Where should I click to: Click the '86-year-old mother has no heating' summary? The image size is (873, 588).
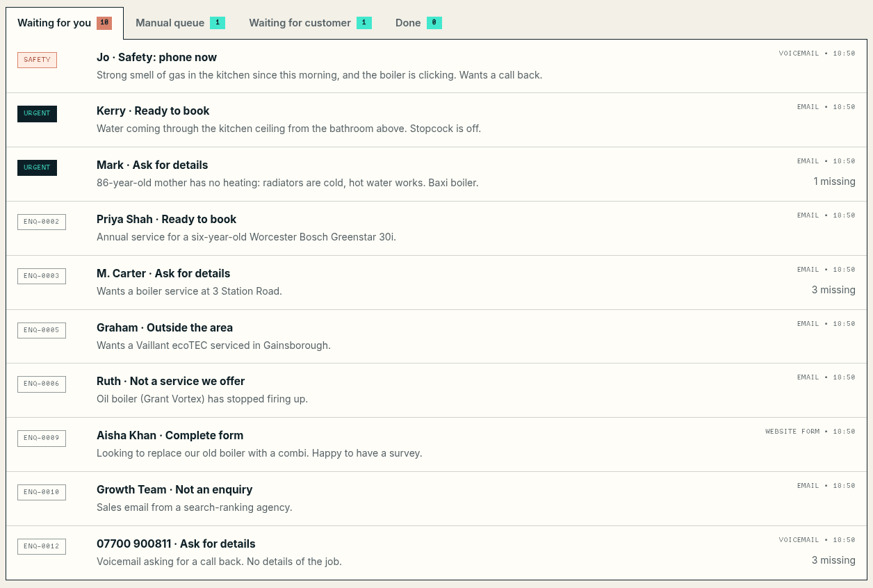[288, 183]
